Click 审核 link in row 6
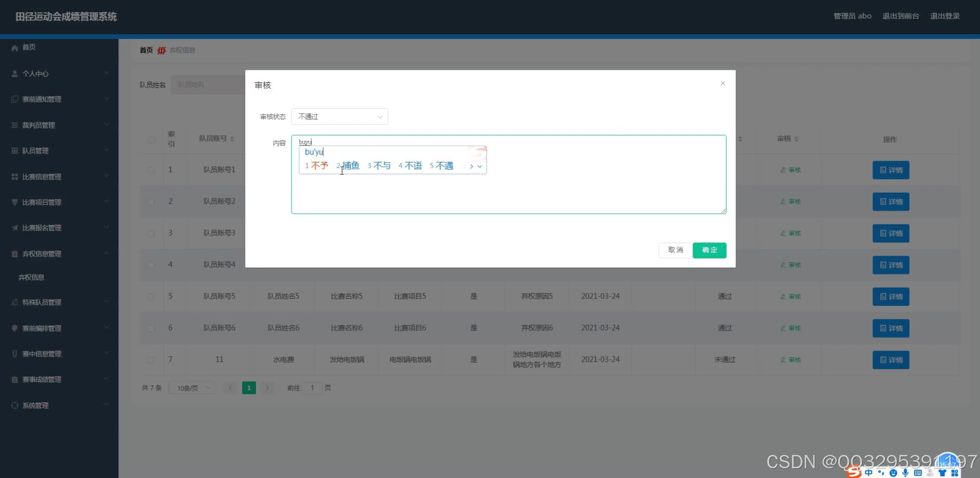 [x=790, y=328]
